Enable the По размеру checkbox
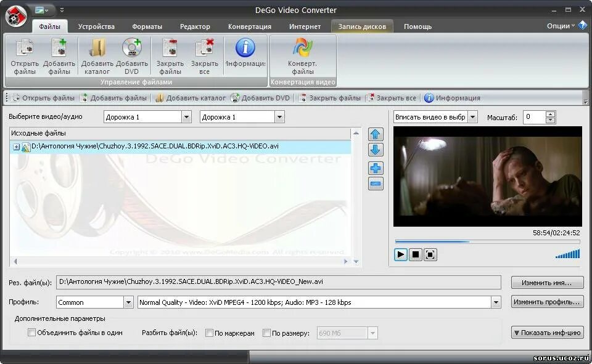 coord(266,333)
